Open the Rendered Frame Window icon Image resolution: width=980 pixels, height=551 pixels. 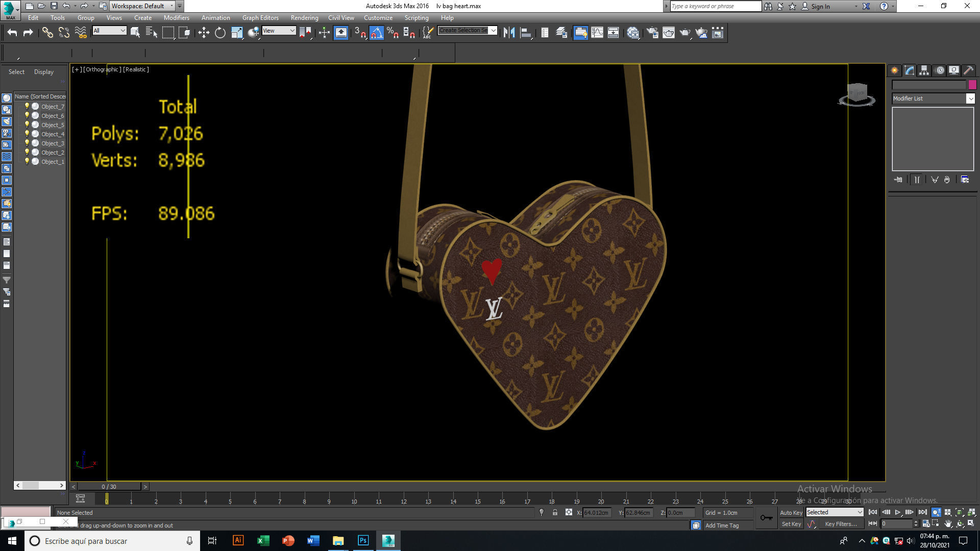[x=669, y=33]
